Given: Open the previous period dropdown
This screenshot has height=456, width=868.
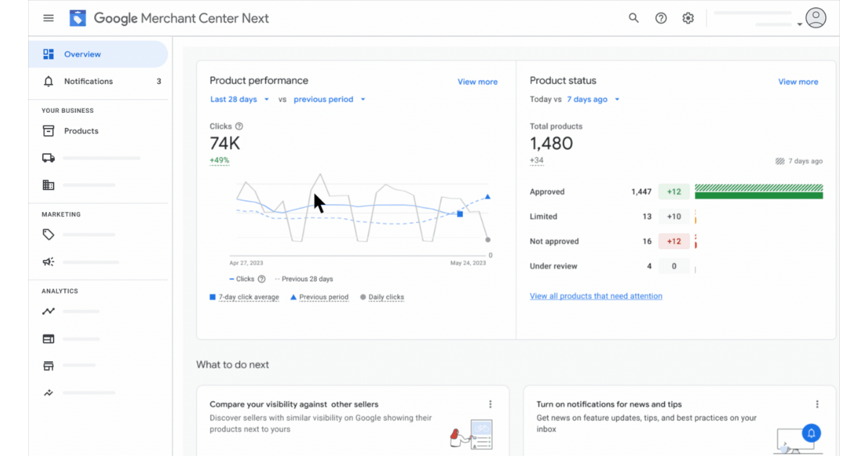Looking at the screenshot, I should coord(329,99).
